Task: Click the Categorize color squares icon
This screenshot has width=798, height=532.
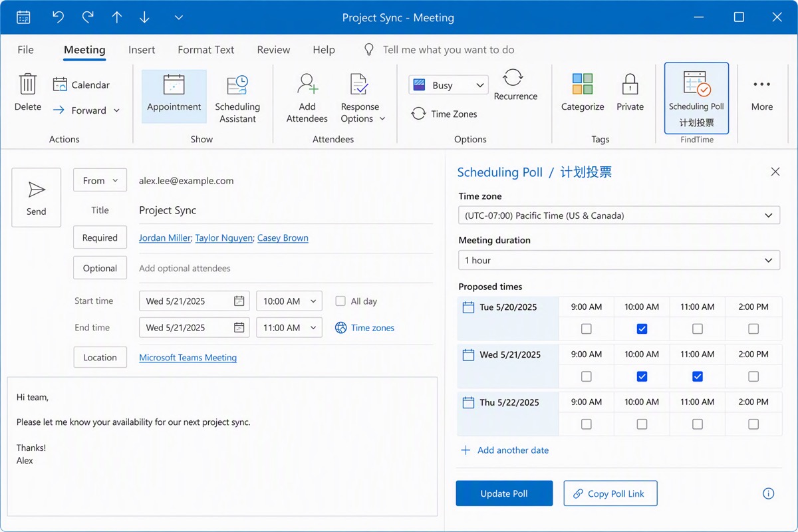Action: 583,84
